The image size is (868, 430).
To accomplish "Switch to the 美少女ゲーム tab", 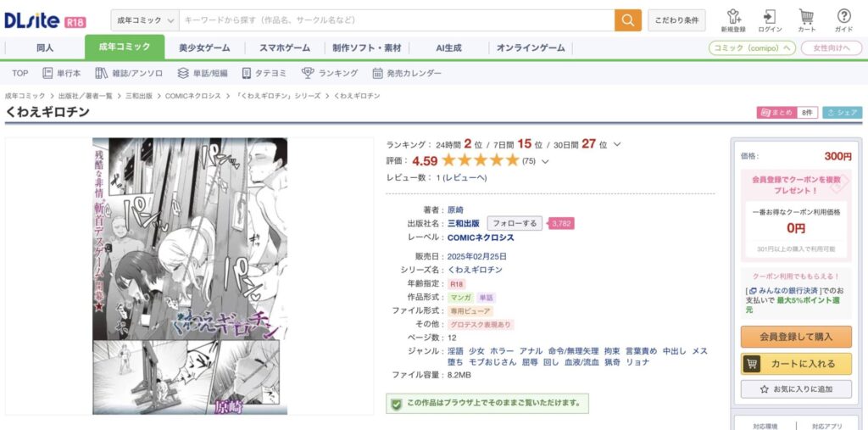I will pyautogui.click(x=204, y=47).
